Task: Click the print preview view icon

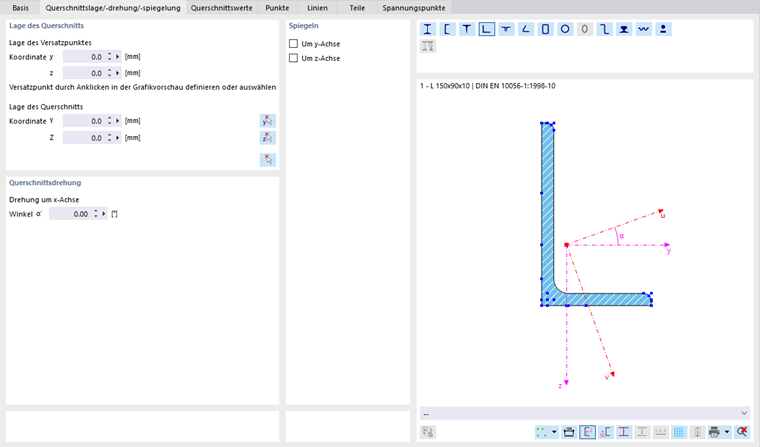Action: click(569, 431)
